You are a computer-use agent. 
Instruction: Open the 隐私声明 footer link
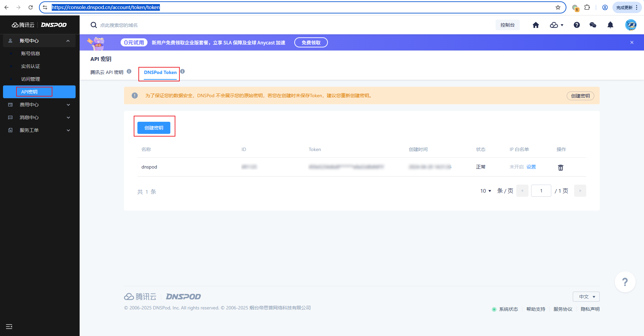point(590,309)
